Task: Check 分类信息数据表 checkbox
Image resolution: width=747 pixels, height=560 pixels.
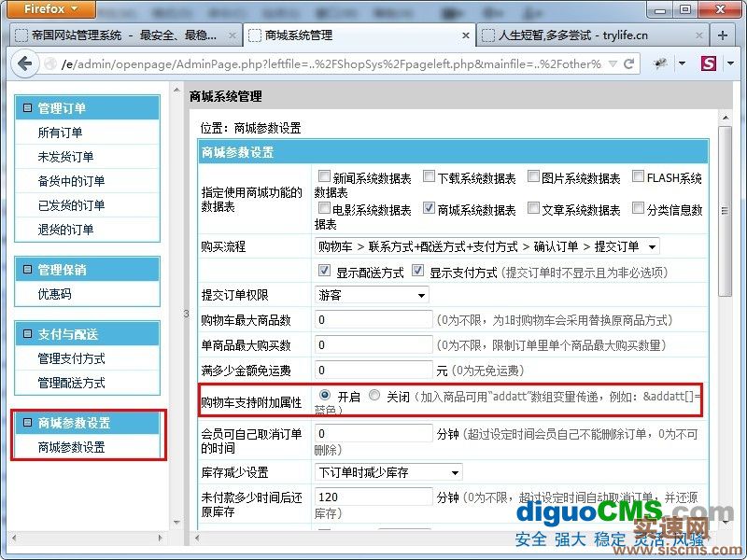Action: pos(639,208)
